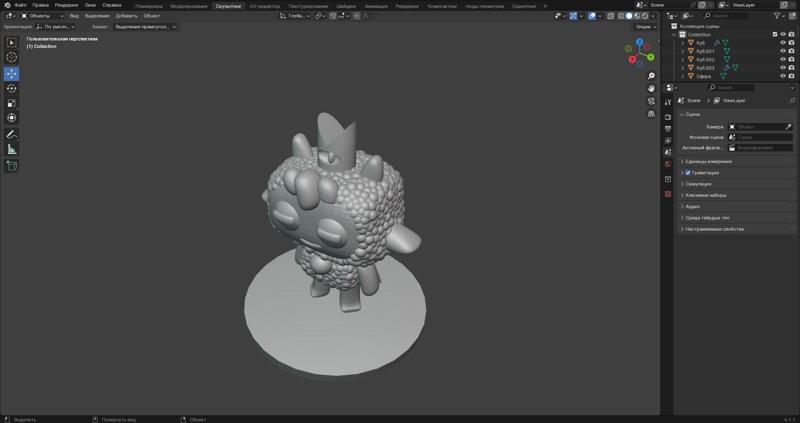Click the Blender logo menu icon

click(7, 5)
